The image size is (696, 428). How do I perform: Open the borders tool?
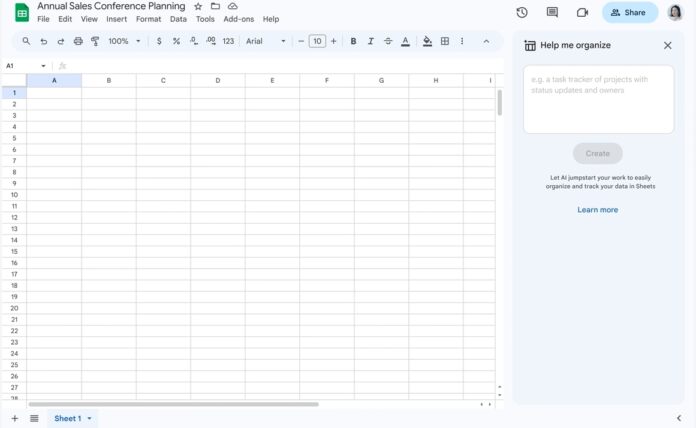click(445, 41)
